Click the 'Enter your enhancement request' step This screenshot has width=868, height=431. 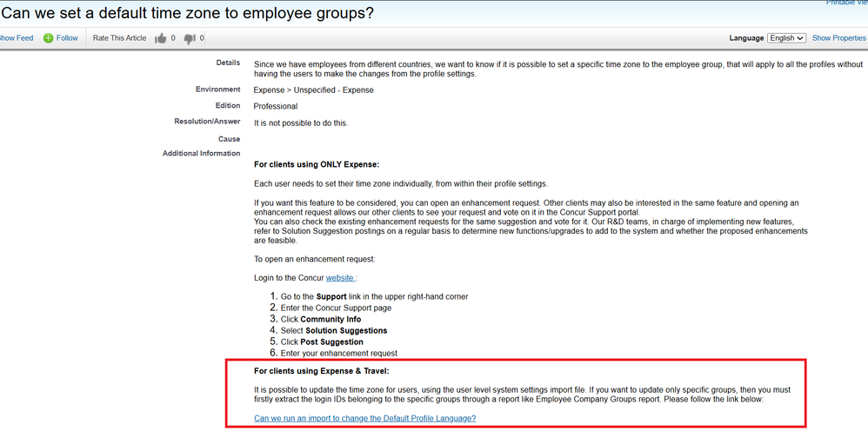339,353
